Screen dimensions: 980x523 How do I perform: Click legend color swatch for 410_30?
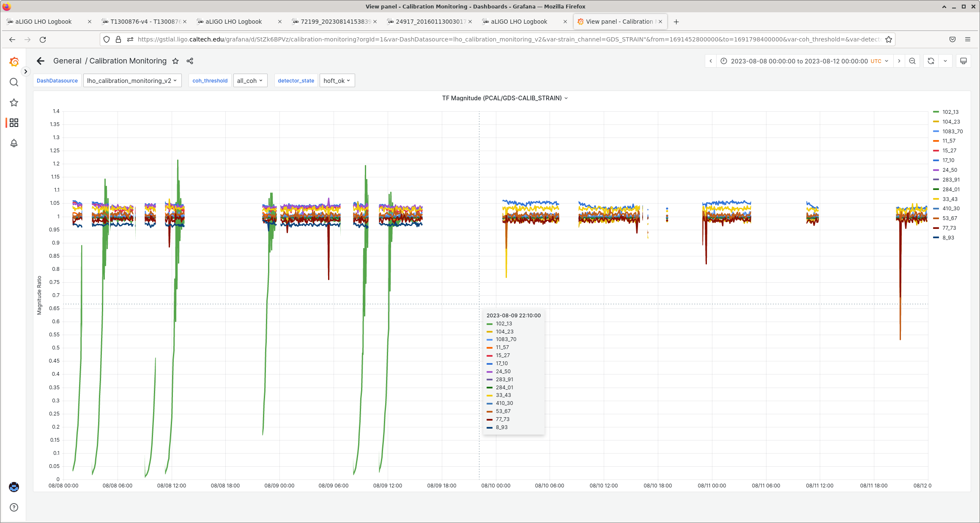tap(936, 209)
